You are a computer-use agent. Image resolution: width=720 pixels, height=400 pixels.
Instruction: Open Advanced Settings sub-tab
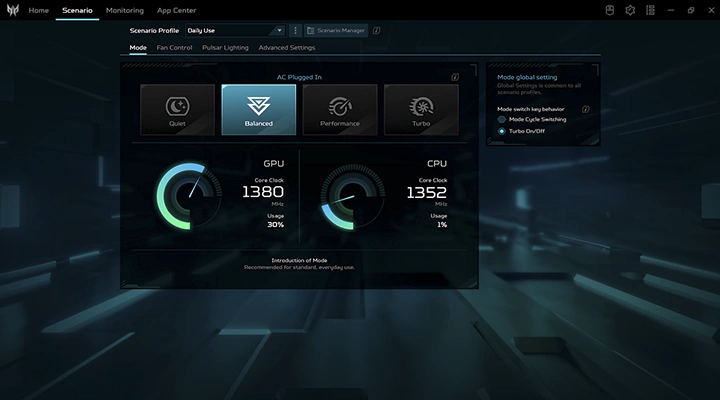[287, 47]
